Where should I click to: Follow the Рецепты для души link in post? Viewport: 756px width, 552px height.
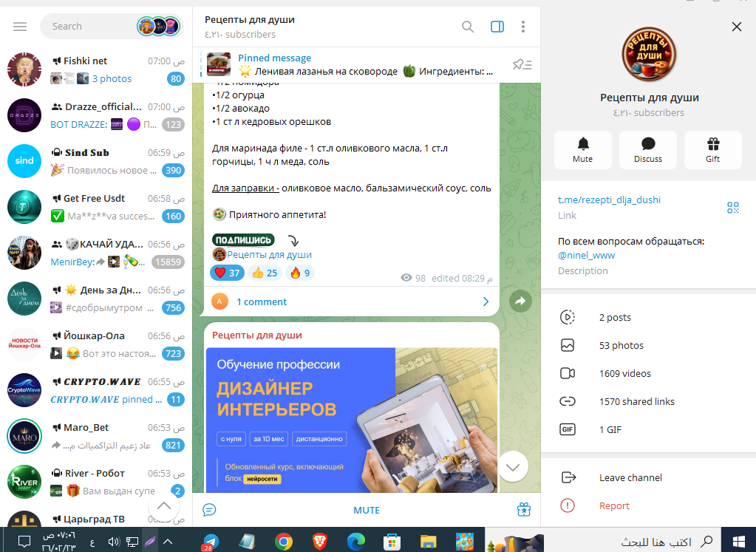pos(269,254)
